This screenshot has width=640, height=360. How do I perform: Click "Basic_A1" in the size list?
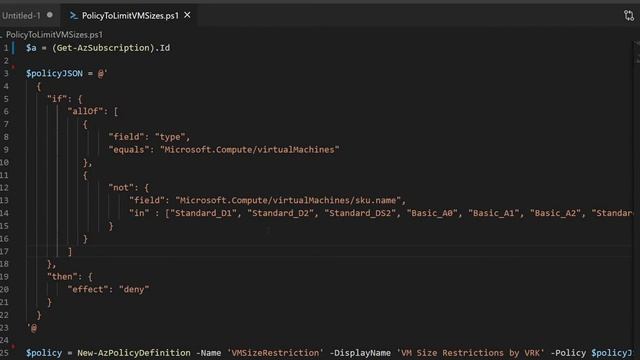(494, 213)
